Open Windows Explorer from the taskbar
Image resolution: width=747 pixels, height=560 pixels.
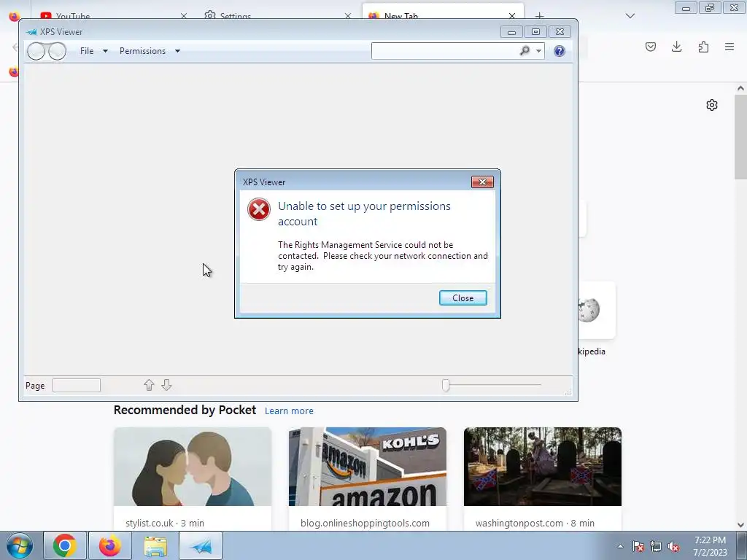155,545
